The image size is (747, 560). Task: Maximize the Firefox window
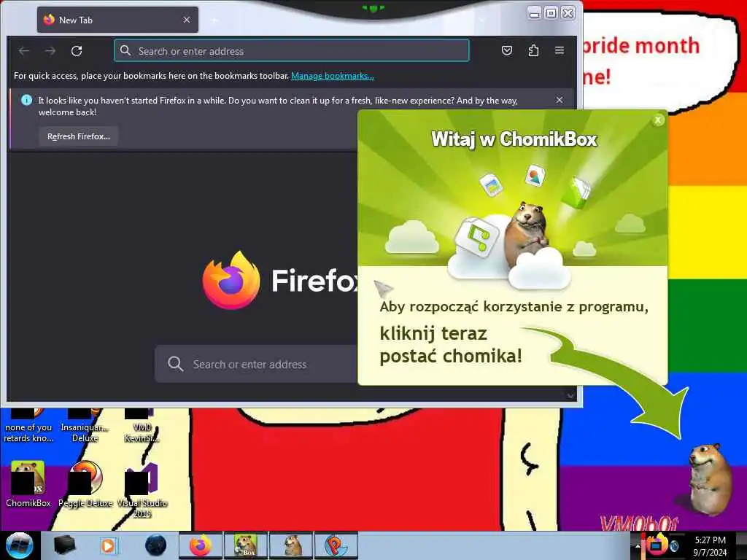[x=551, y=13]
